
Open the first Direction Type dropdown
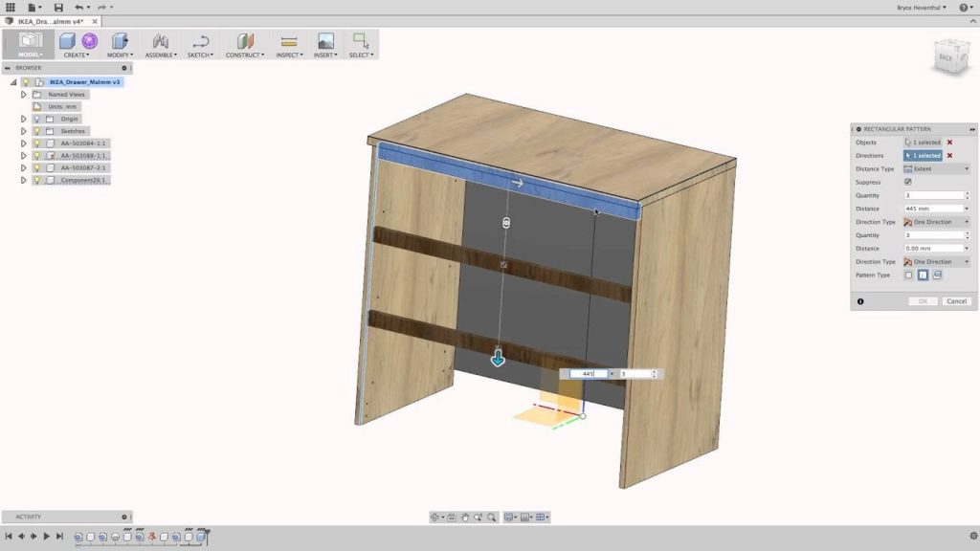point(936,222)
